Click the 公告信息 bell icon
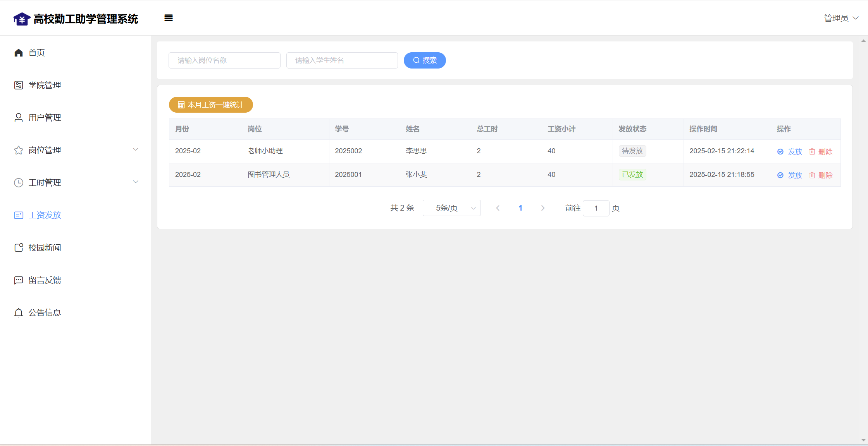This screenshot has height=446, width=868. tap(19, 313)
